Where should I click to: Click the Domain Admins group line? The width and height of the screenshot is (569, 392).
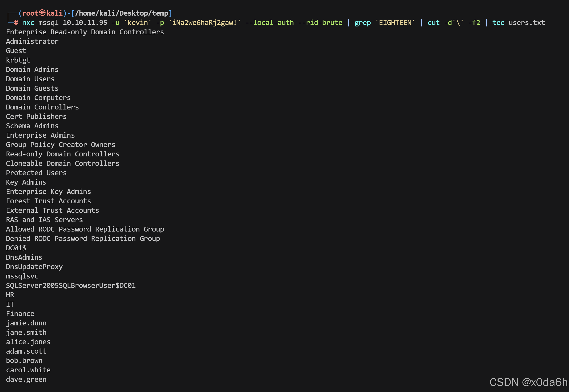click(x=32, y=70)
